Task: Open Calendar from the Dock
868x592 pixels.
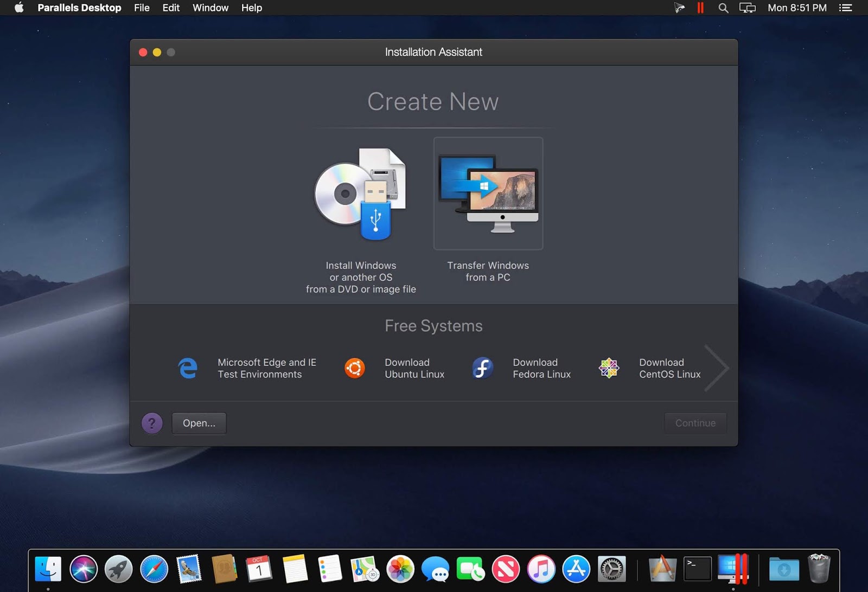Action: (259, 569)
